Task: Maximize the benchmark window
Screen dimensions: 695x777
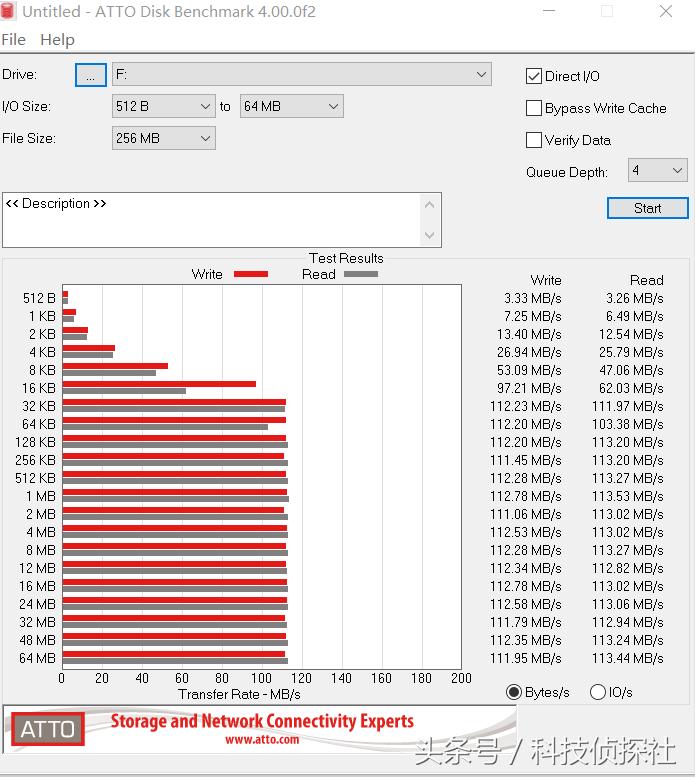Action: [607, 12]
